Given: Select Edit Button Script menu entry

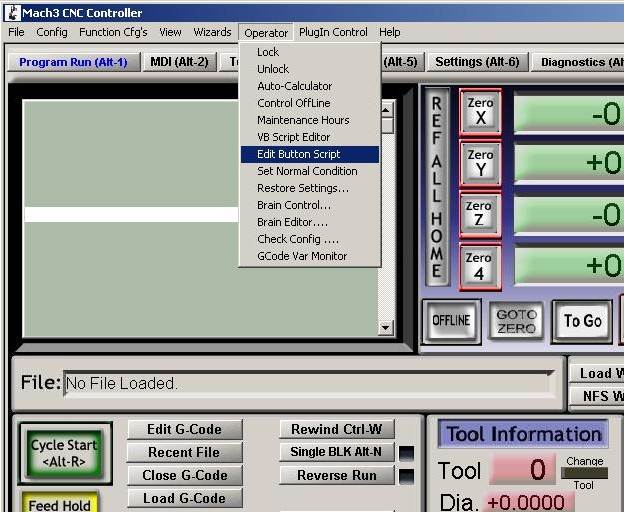Looking at the screenshot, I should tap(298, 154).
